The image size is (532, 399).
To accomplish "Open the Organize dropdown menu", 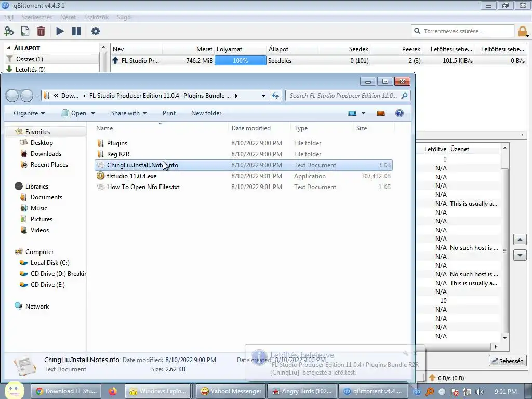I will 29,113.
